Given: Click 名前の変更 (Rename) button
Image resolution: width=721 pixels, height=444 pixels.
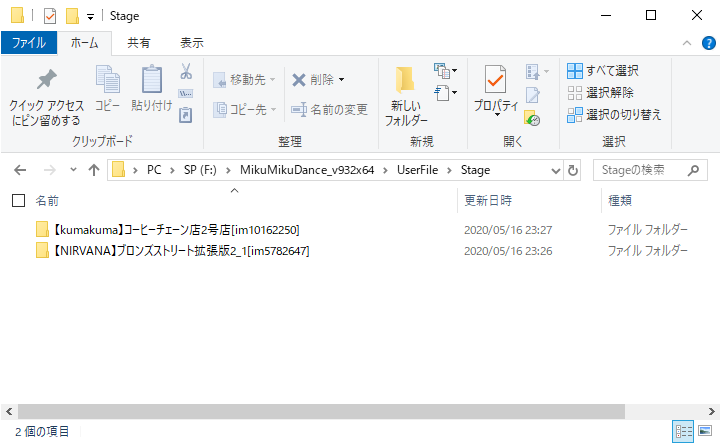Looking at the screenshot, I should (x=329, y=109).
